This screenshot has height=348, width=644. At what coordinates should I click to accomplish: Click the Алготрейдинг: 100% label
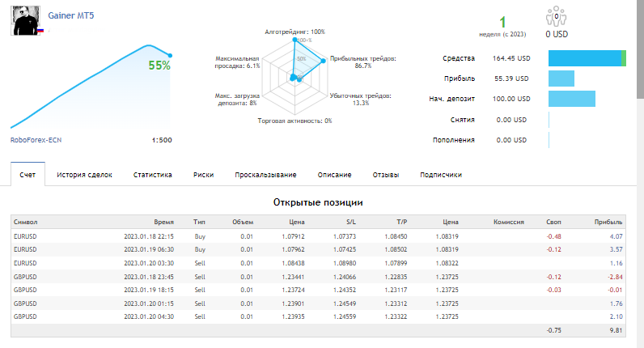294,32
